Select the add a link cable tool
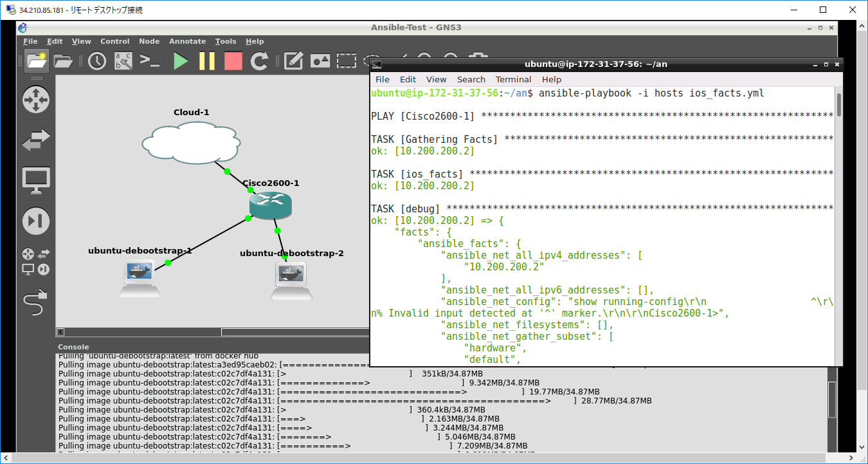The width and height of the screenshot is (868, 464). tap(36, 302)
